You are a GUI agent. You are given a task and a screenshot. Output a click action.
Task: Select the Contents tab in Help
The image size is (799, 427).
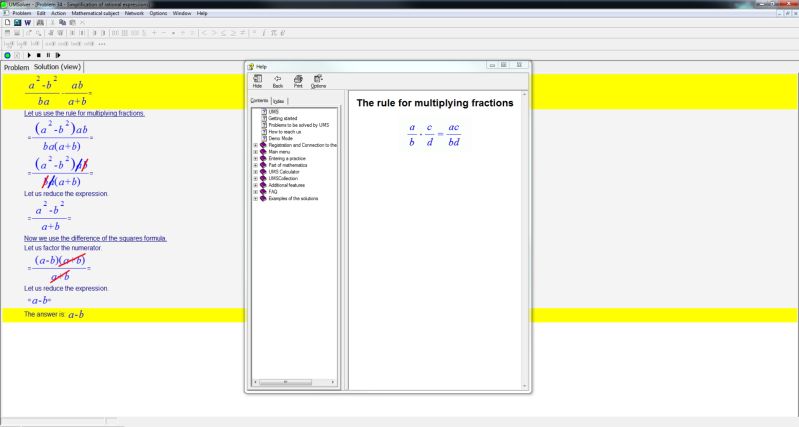pos(259,100)
